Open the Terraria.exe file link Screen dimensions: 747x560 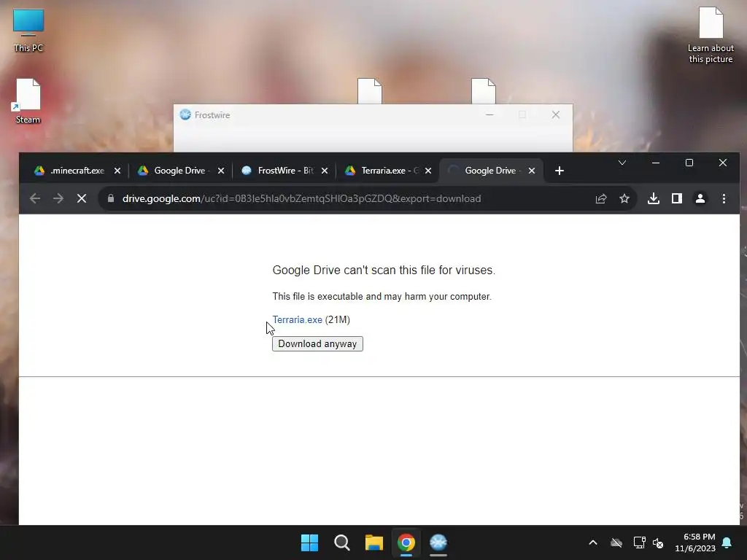click(x=298, y=319)
